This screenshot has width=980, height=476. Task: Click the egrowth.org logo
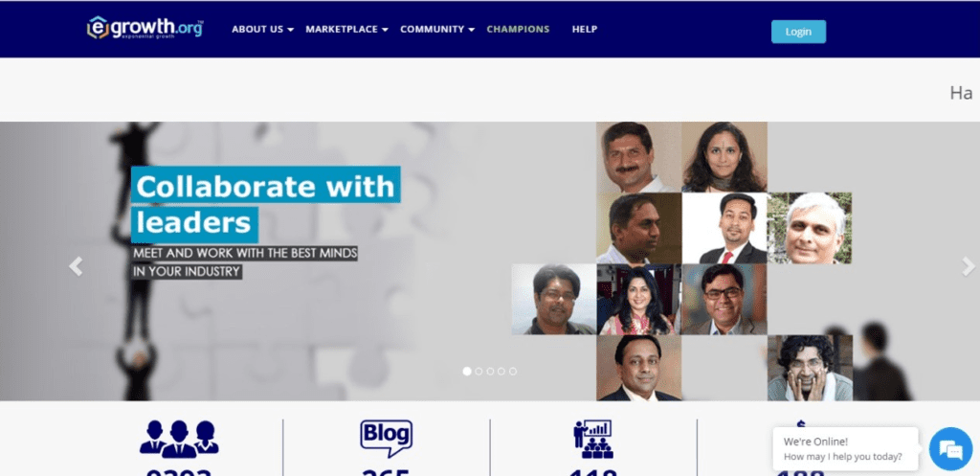point(145,28)
